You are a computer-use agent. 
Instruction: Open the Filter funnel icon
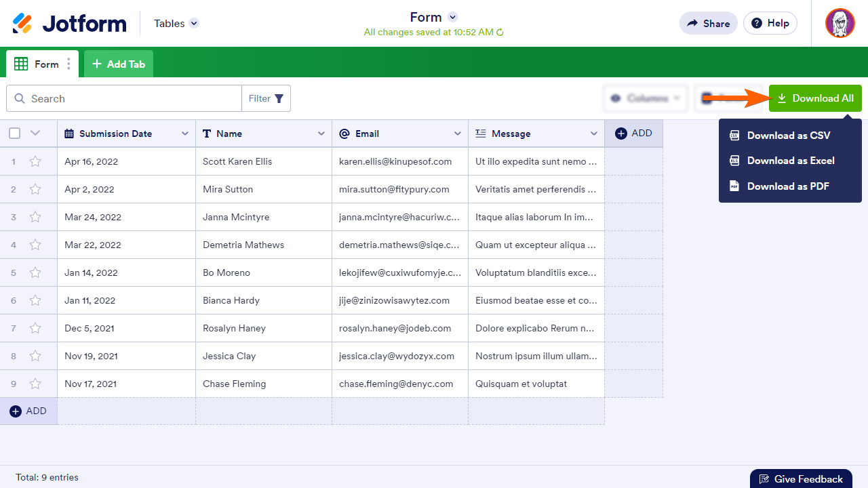[279, 98]
